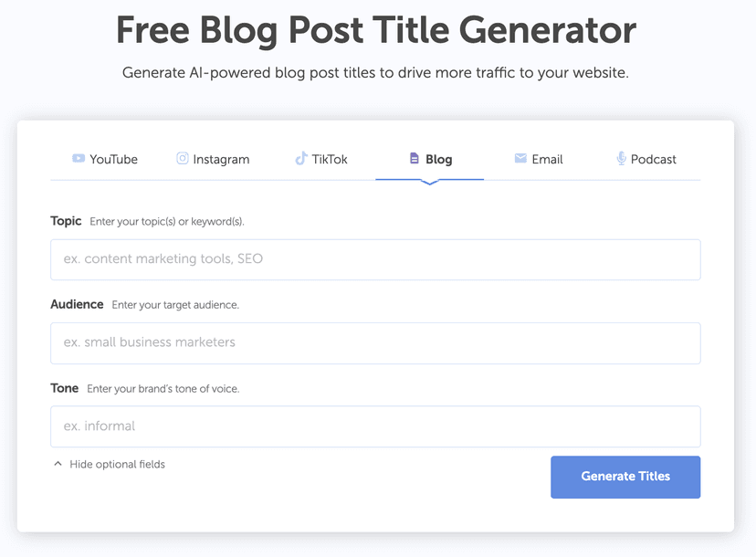Switch to the Email subject line tab
Screen dimensions: 756x557
point(540,159)
